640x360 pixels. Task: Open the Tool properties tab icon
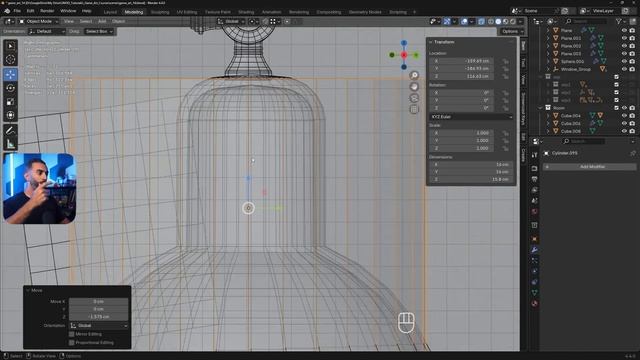pos(534,155)
